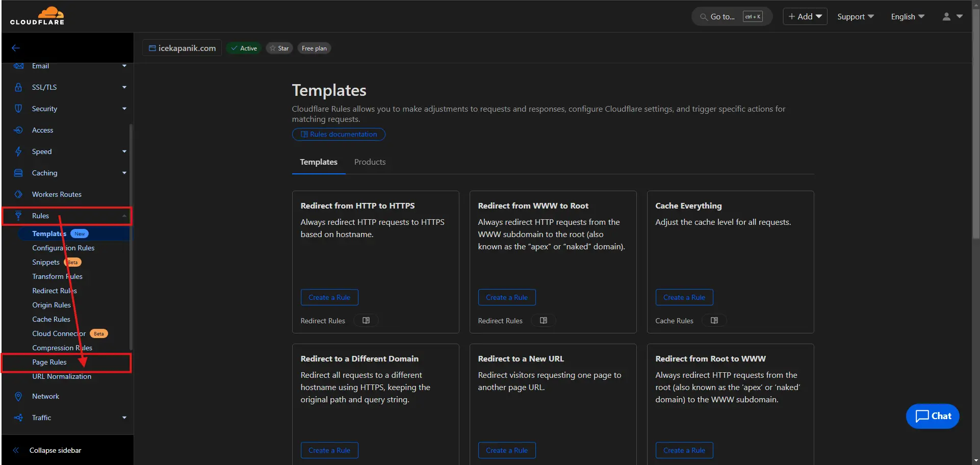Click the icekapanik.com domain button
980x465 pixels.
point(182,48)
